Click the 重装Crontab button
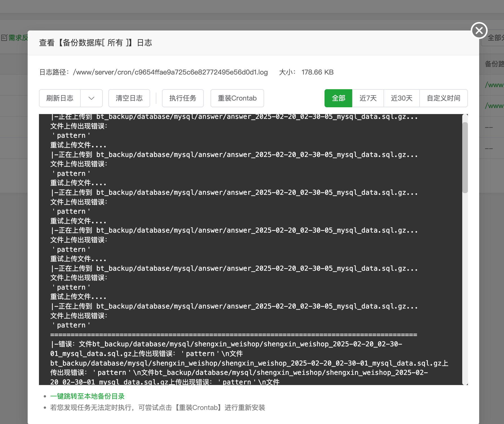Image resolution: width=504 pixels, height=424 pixels. click(237, 98)
